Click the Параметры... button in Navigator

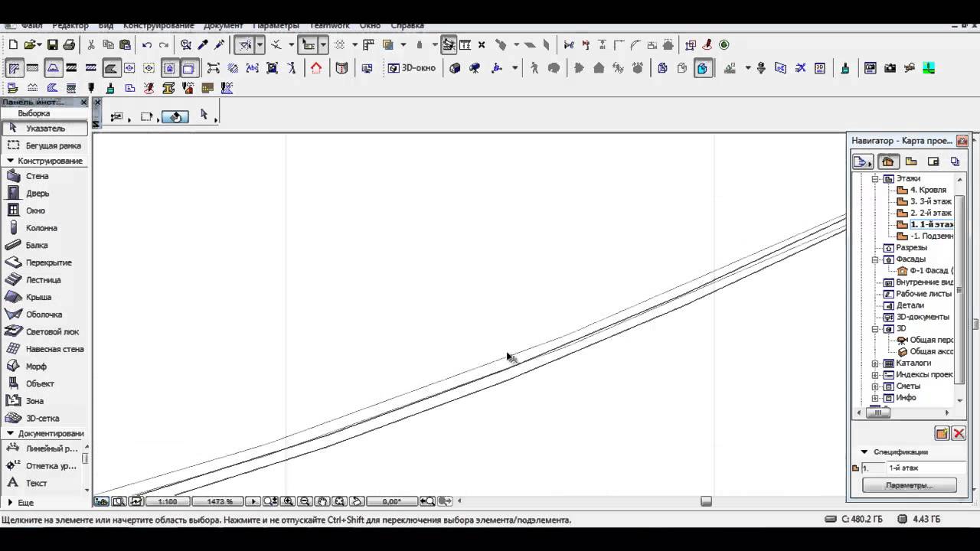pos(909,485)
